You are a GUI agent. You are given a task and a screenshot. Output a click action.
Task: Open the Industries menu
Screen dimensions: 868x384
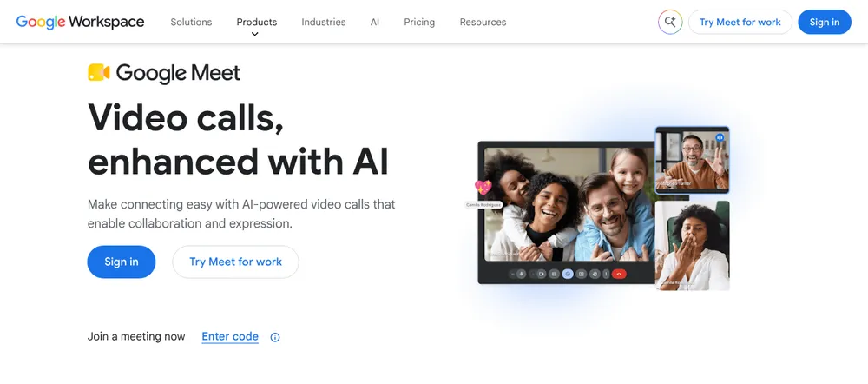click(x=323, y=23)
